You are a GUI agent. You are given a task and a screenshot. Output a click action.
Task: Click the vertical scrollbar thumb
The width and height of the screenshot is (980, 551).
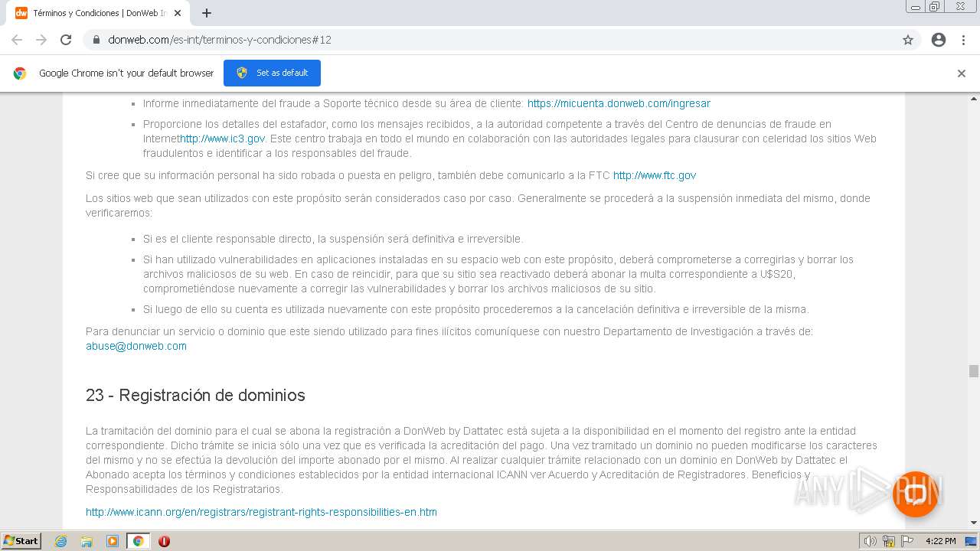coord(974,371)
